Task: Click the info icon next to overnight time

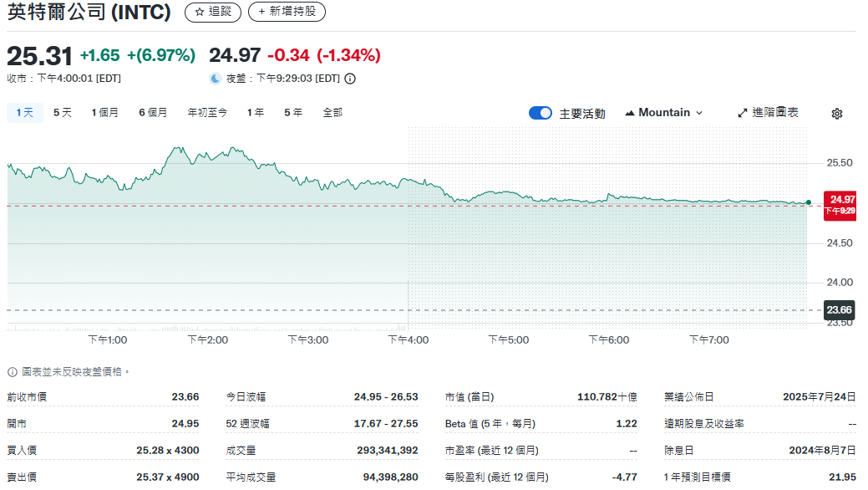Action: point(350,79)
